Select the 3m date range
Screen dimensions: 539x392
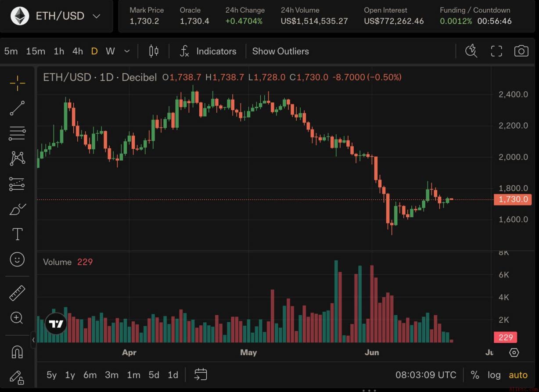point(111,375)
